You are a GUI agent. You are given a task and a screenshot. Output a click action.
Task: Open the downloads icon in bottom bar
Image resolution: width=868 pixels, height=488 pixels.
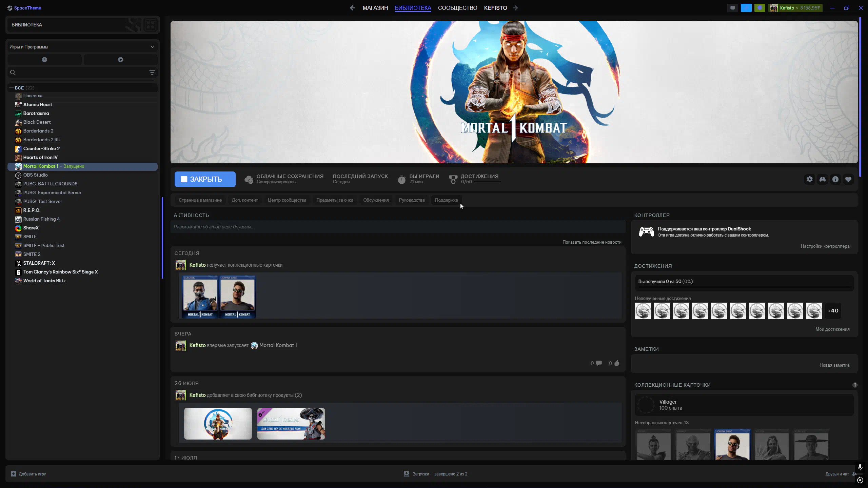pyautogui.click(x=407, y=474)
